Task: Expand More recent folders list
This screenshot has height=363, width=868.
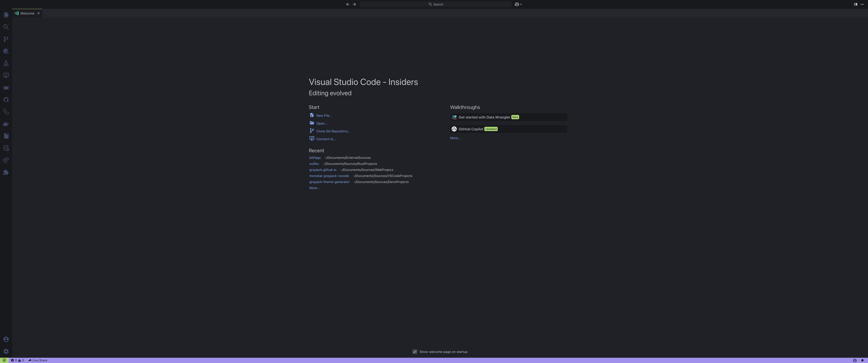Action: coord(314,188)
